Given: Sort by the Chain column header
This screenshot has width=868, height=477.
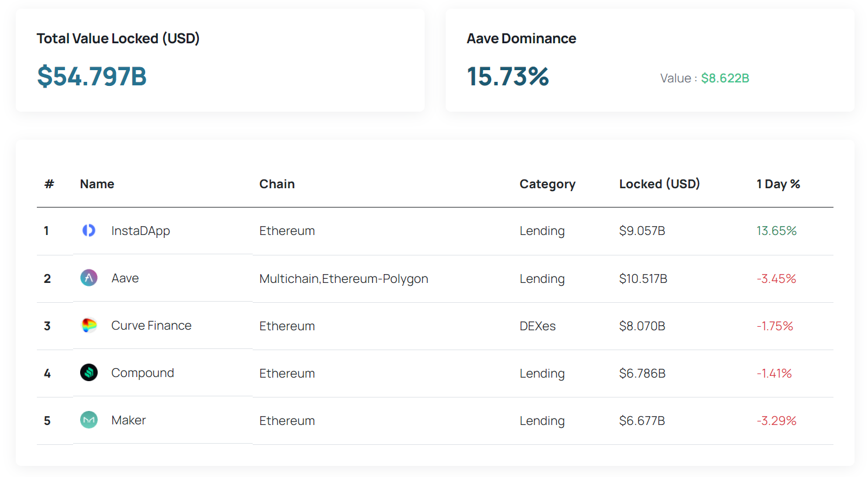Looking at the screenshot, I should coord(277,184).
